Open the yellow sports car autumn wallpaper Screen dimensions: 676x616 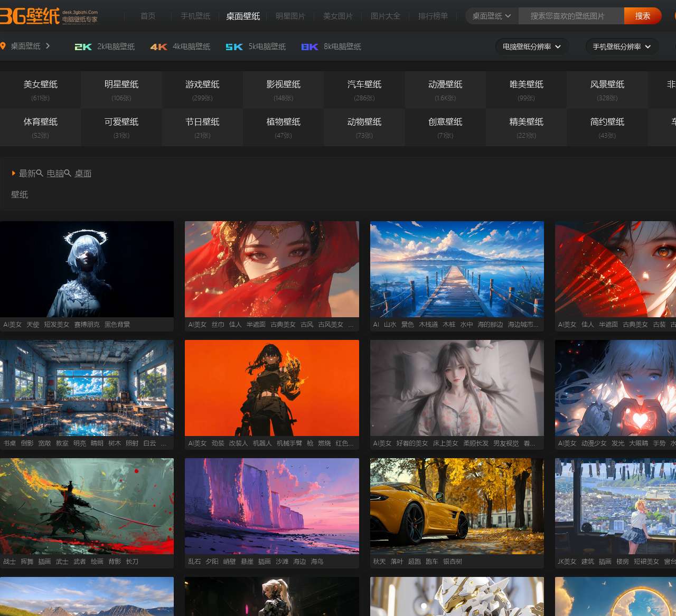[457, 506]
